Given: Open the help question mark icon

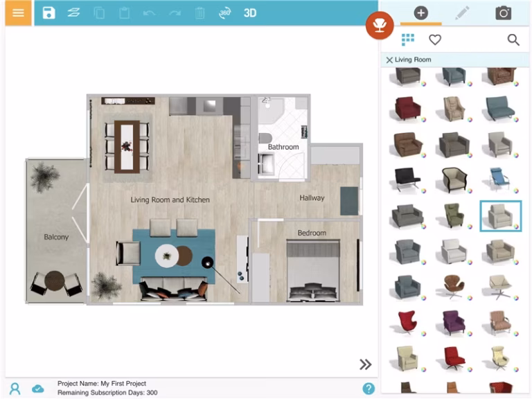Looking at the screenshot, I should [369, 389].
